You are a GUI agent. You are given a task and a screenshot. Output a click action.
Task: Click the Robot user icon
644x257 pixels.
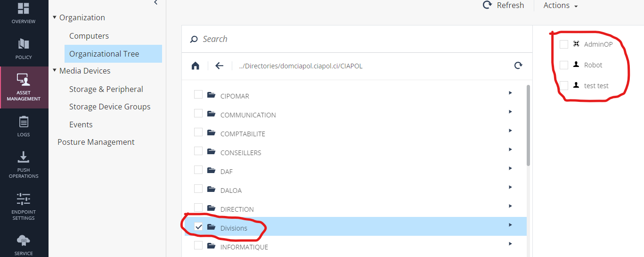pyautogui.click(x=576, y=65)
